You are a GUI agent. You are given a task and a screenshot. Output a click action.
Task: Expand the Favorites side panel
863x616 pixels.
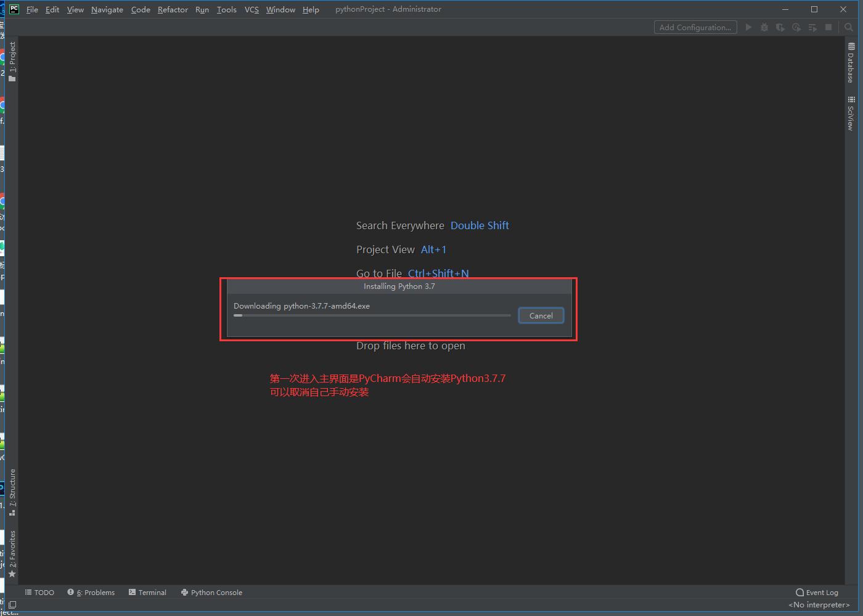pos(12,553)
